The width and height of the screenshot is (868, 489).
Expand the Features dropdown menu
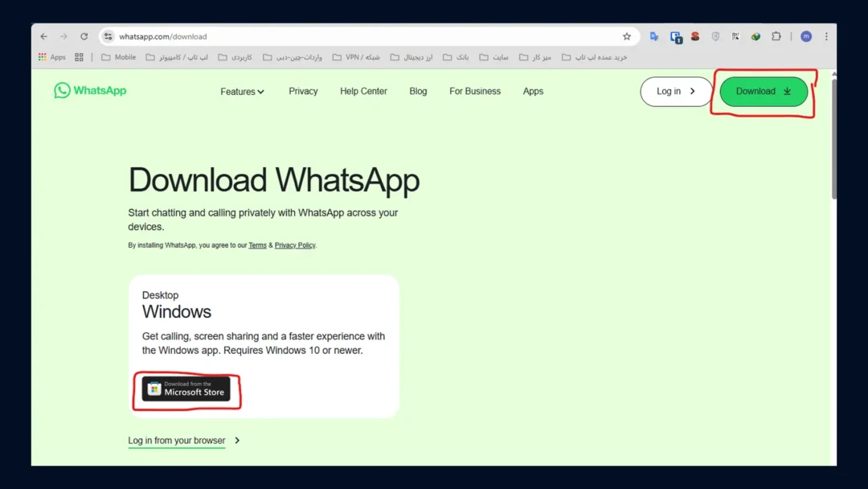click(x=242, y=92)
